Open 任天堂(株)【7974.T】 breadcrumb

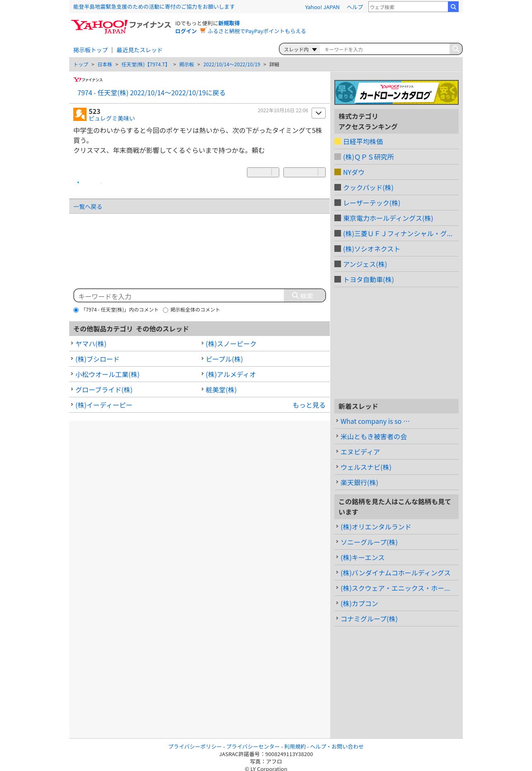(x=145, y=65)
